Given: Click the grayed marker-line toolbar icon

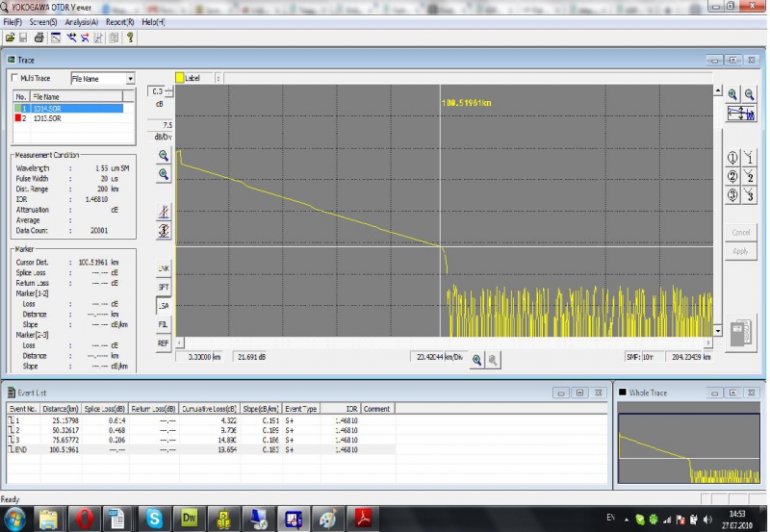Looking at the screenshot, I should point(99,38).
